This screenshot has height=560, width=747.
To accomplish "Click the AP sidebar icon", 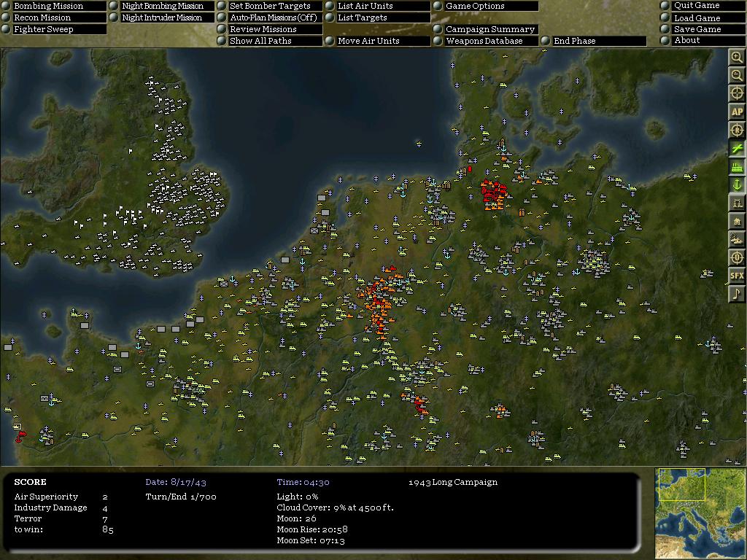I will pyautogui.click(x=737, y=112).
